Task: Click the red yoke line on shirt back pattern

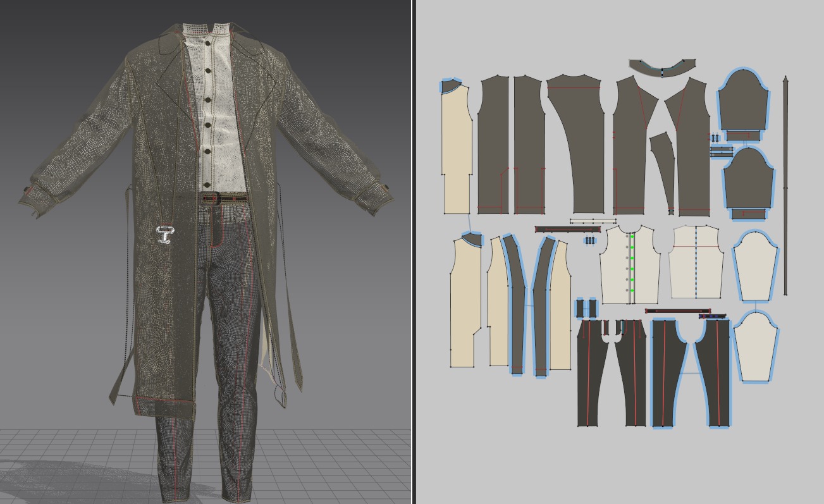Action: [x=696, y=245]
